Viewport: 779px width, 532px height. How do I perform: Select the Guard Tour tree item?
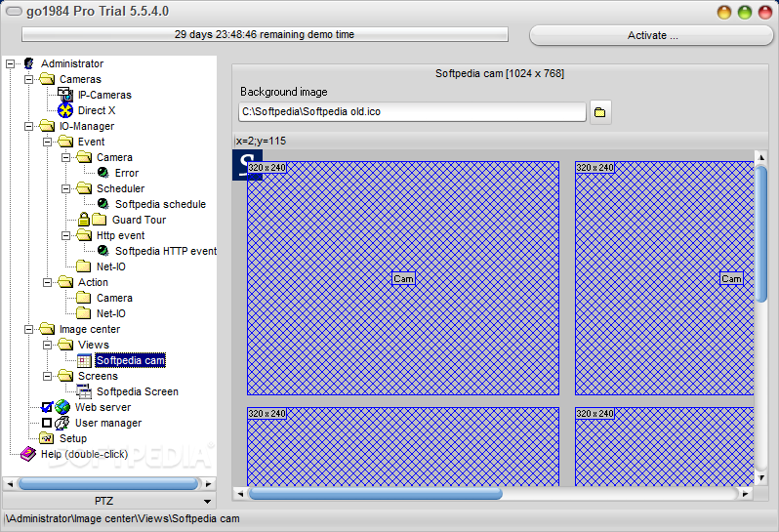click(139, 220)
